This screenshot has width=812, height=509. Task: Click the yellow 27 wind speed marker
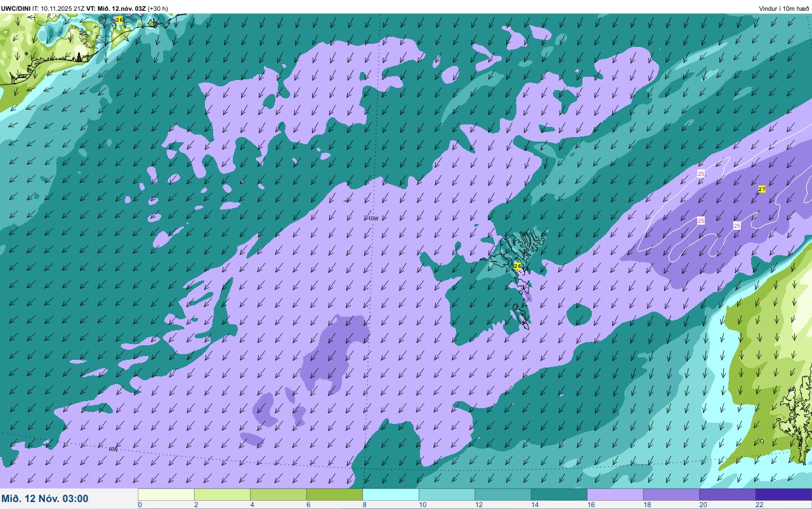point(762,189)
